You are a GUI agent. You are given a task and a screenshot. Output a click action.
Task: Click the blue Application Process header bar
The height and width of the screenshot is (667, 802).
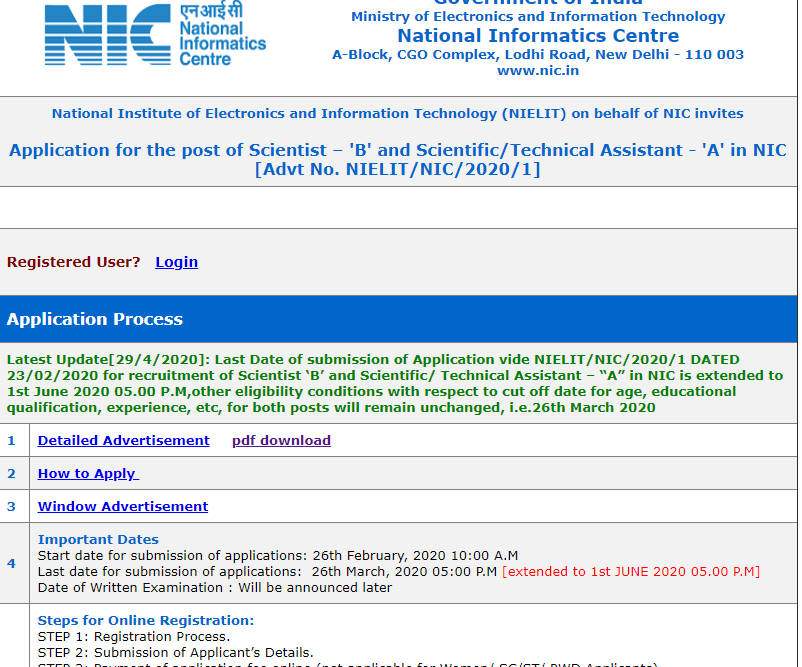(x=399, y=320)
